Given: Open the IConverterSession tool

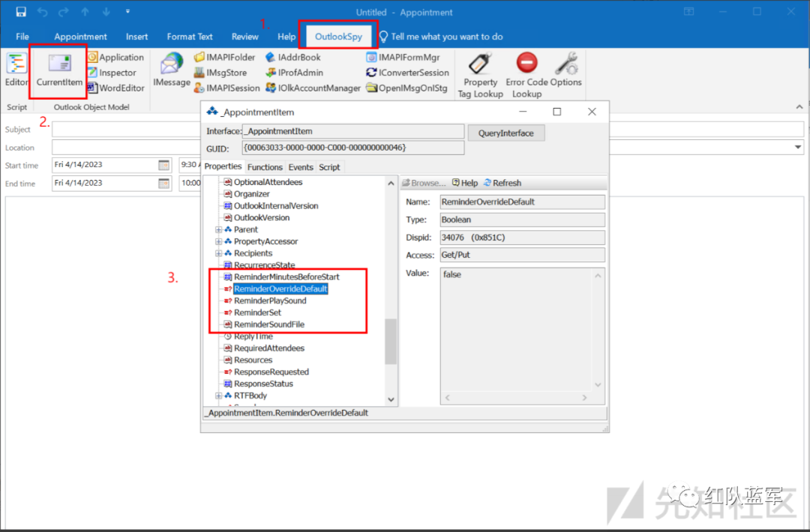Looking at the screenshot, I should (407, 73).
